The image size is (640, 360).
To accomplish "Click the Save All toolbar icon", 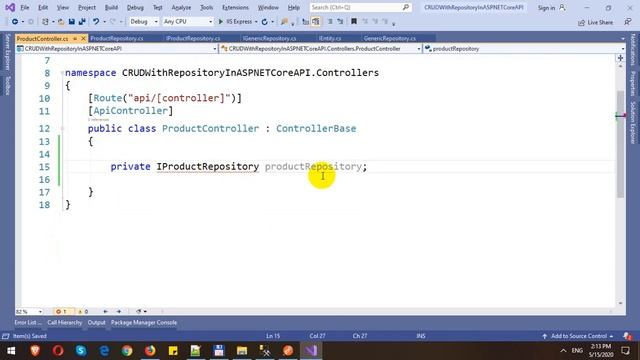I will click(x=82, y=22).
